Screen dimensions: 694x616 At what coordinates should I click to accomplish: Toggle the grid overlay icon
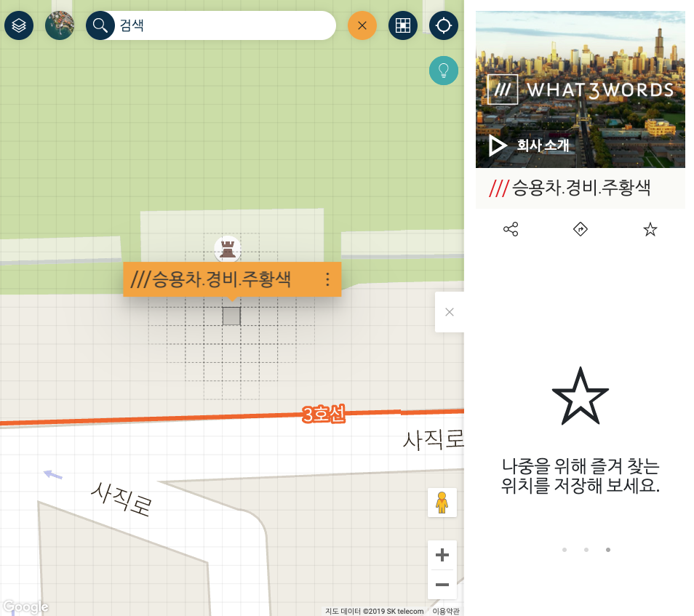403,25
